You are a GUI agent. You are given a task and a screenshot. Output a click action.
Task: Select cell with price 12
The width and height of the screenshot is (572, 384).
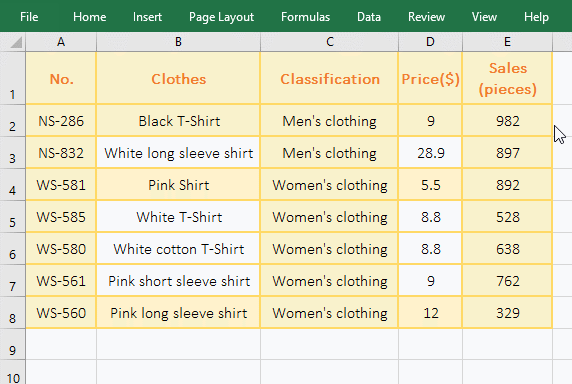coord(430,313)
